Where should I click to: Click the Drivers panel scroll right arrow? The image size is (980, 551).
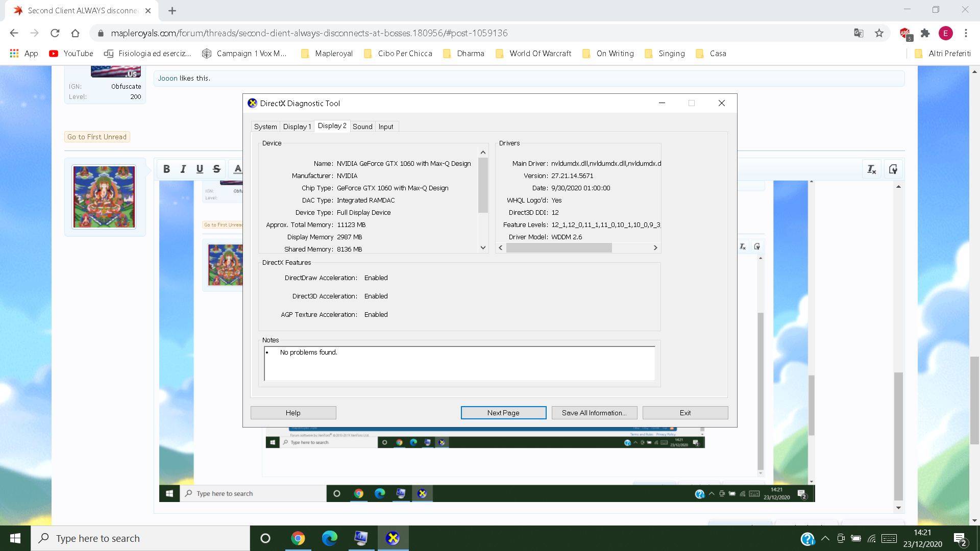coord(655,247)
